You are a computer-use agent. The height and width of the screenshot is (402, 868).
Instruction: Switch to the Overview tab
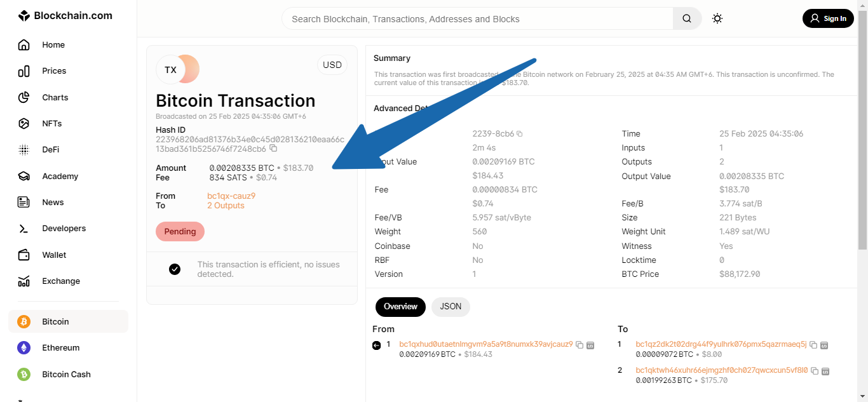coord(400,307)
